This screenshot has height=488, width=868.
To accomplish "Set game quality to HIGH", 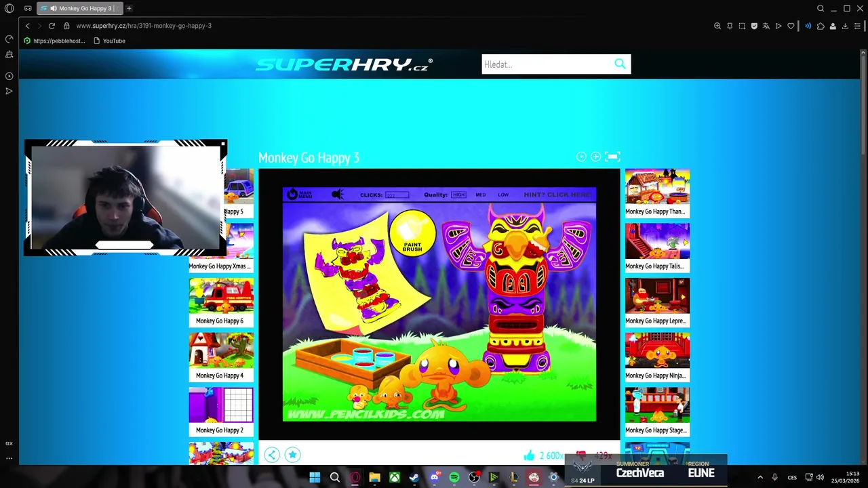I will pos(459,195).
